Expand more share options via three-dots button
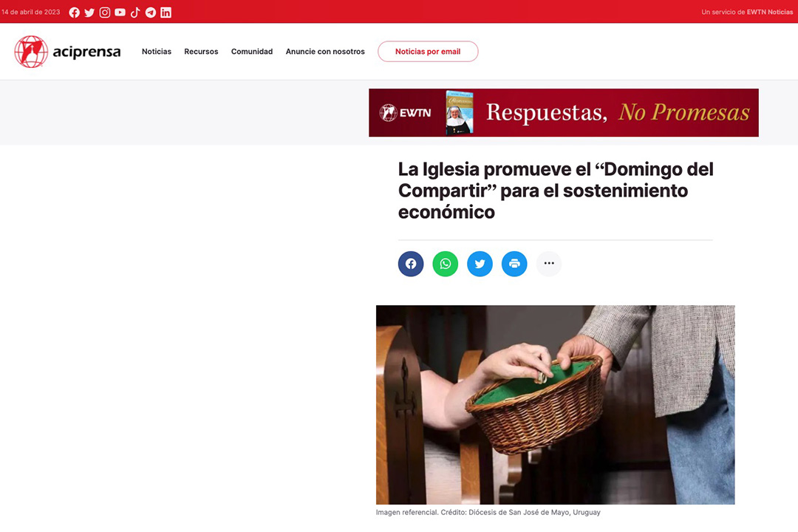 (549, 264)
